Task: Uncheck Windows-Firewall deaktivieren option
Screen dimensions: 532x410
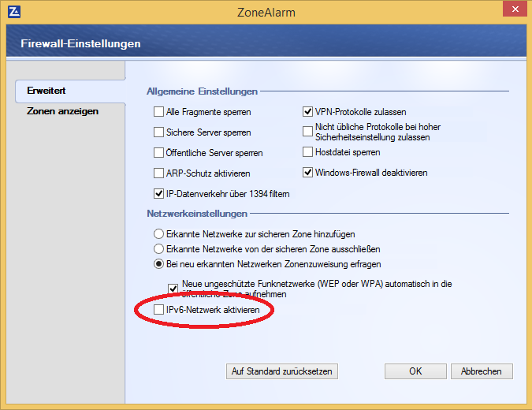Action: pos(308,173)
